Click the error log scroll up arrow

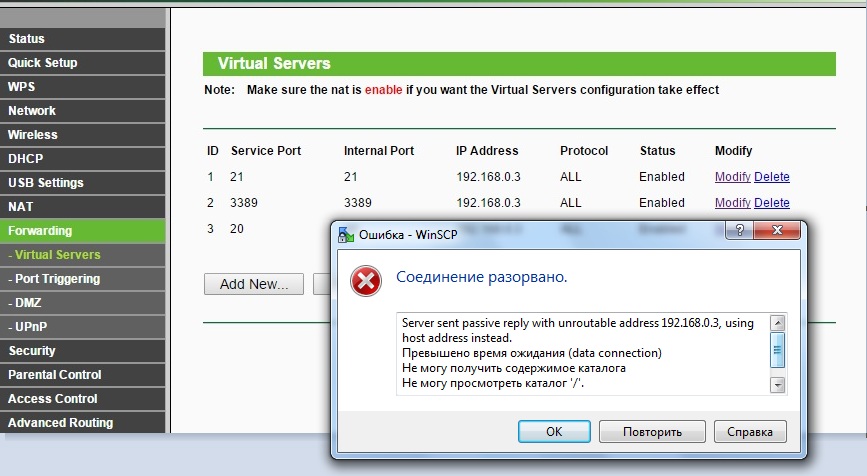click(777, 323)
